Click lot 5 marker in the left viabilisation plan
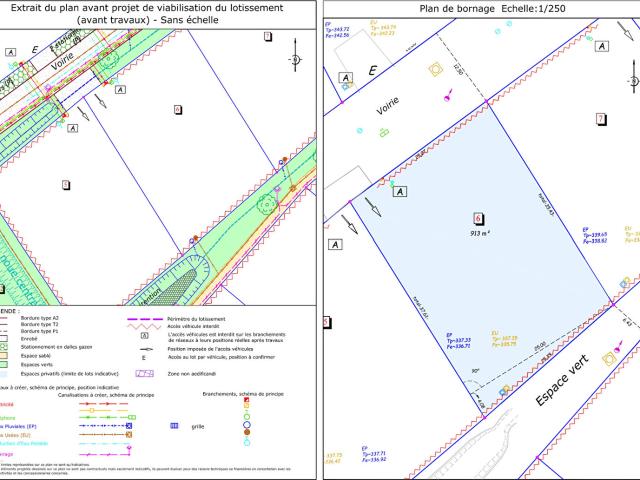Image resolution: width=640 pixels, height=480 pixels. click(x=66, y=185)
